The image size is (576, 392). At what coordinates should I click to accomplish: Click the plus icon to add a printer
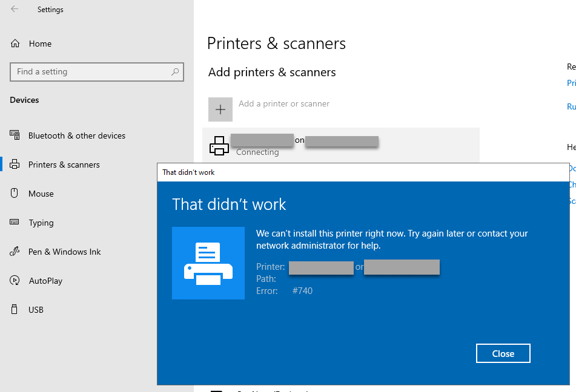pos(220,109)
